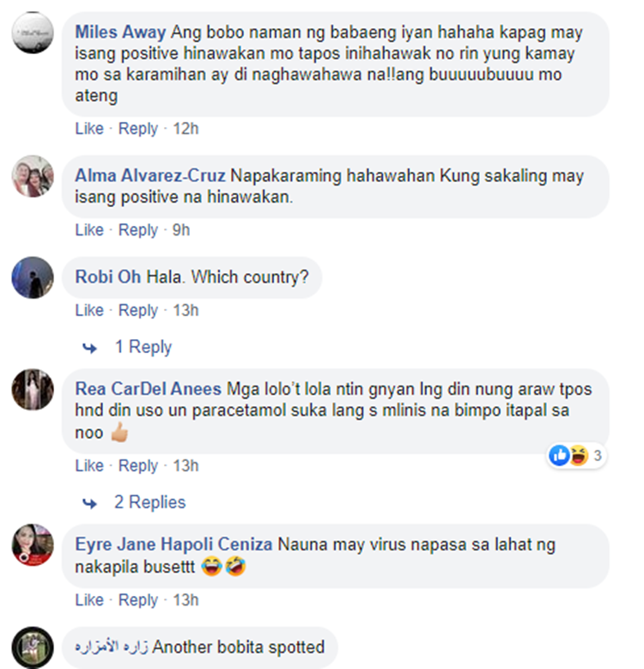Expand the 2 Replies thread
644x669 pixels.
click(149, 502)
